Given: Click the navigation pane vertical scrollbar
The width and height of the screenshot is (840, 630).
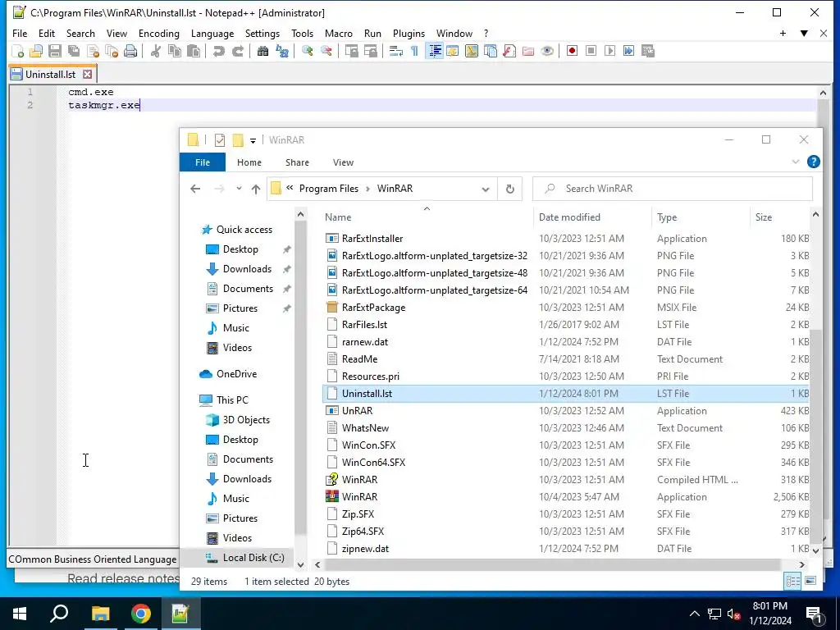Looking at the screenshot, I should pyautogui.click(x=300, y=377).
